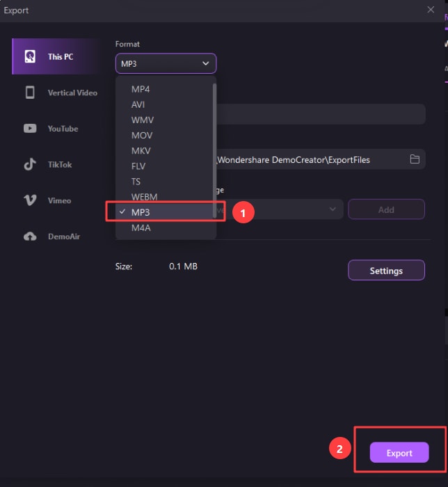Viewport: 448px width, 487px height.
Task: Close the Export dialog
Action: coord(431,10)
